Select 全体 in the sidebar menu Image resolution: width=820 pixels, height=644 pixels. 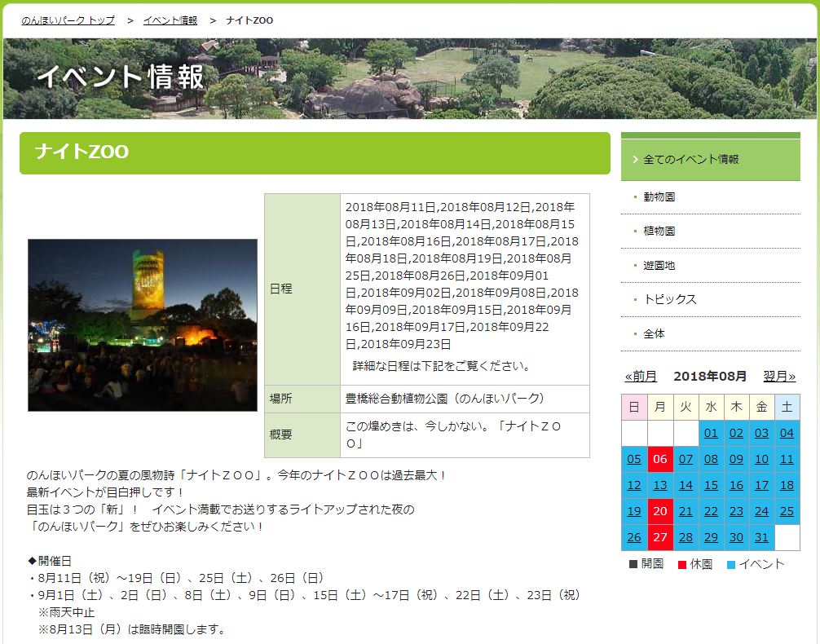654,334
